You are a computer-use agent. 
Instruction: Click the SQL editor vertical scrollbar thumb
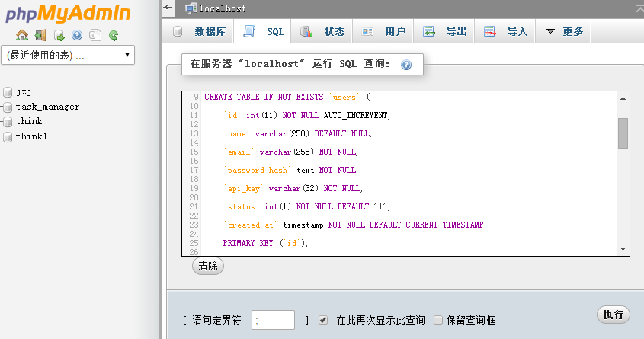(x=623, y=133)
